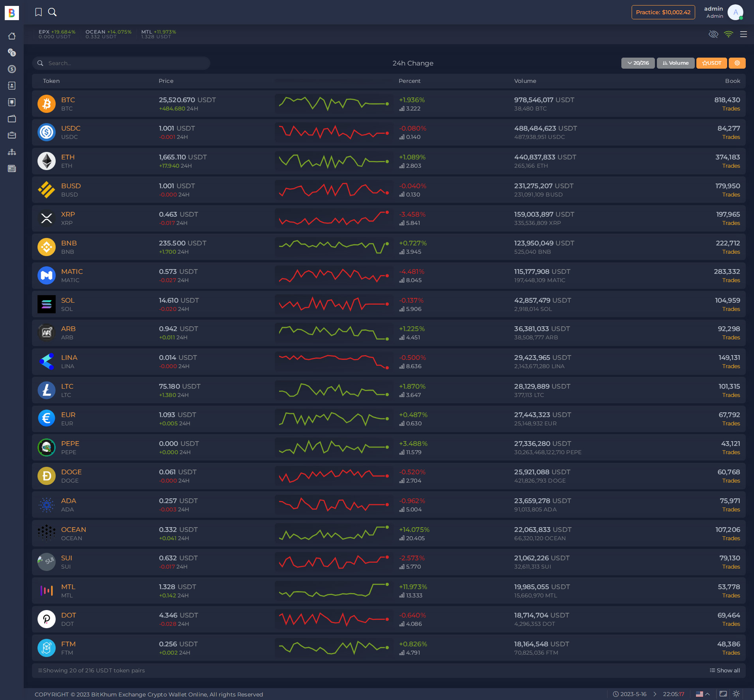Viewport: 754px width, 700px height.
Task: Click the fullscreen icon in the footer
Action: [723, 694]
